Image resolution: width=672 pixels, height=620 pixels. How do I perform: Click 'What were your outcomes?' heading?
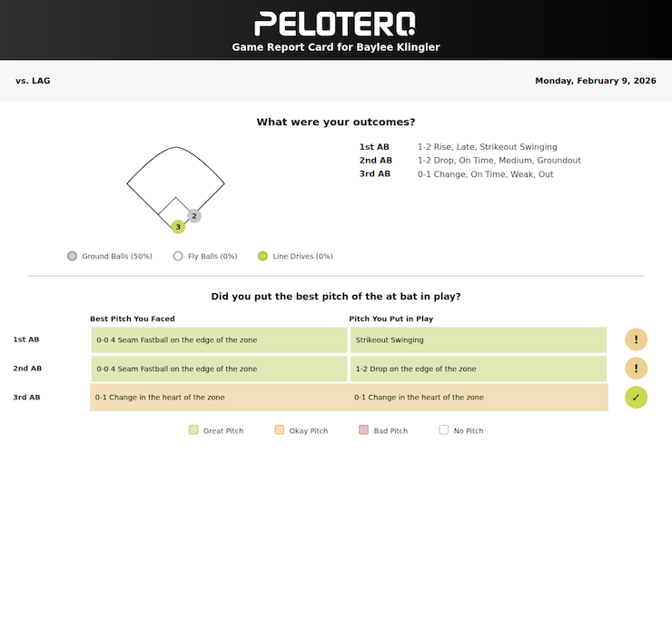click(336, 123)
